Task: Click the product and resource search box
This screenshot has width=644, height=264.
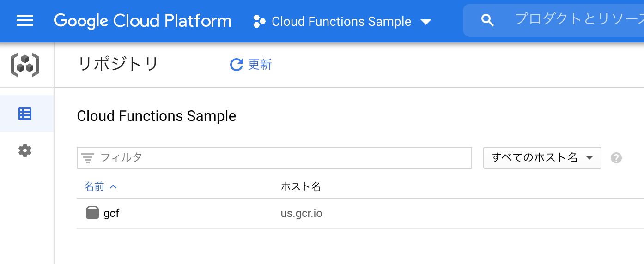Action: [x=577, y=19]
